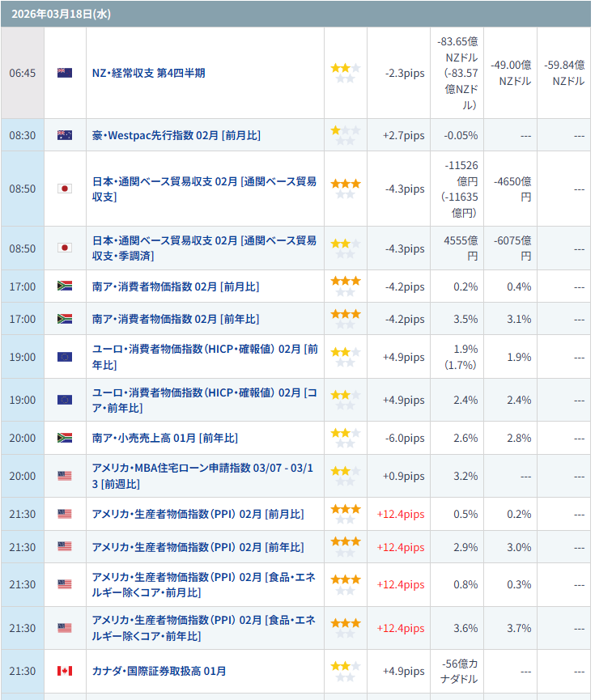Click the star rating for カナダ・国際証券取扱高
The image size is (595, 700).
[345, 671]
